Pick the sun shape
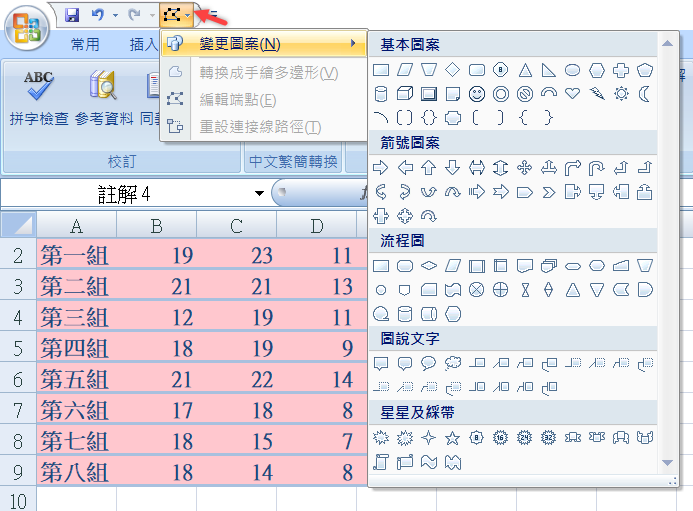The height and width of the screenshot is (511, 693). pos(621,94)
